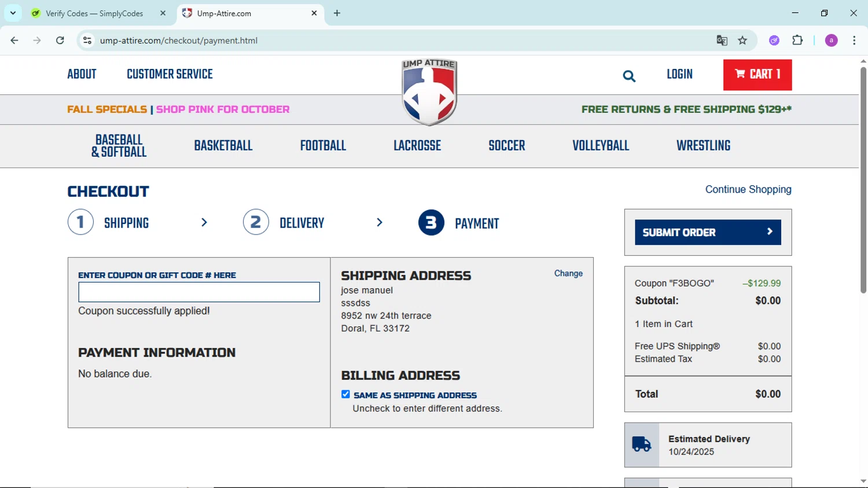Open the Extensions puzzle icon

click(797, 41)
